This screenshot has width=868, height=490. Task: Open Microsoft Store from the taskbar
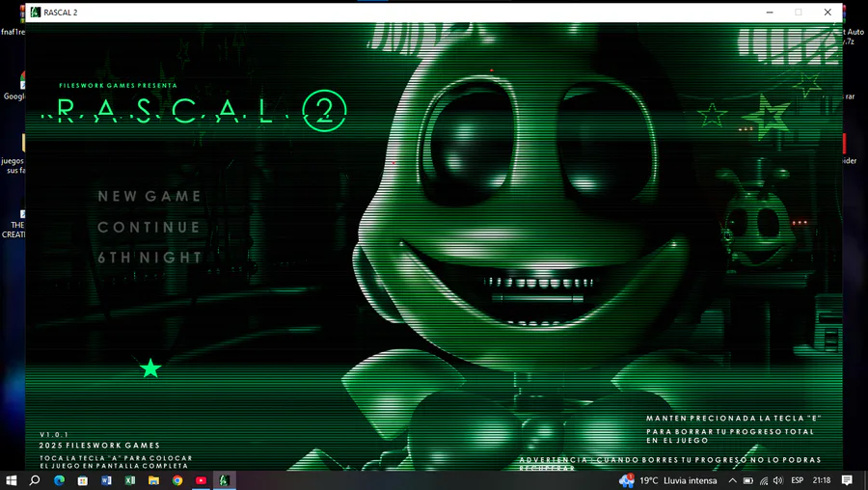click(x=83, y=480)
